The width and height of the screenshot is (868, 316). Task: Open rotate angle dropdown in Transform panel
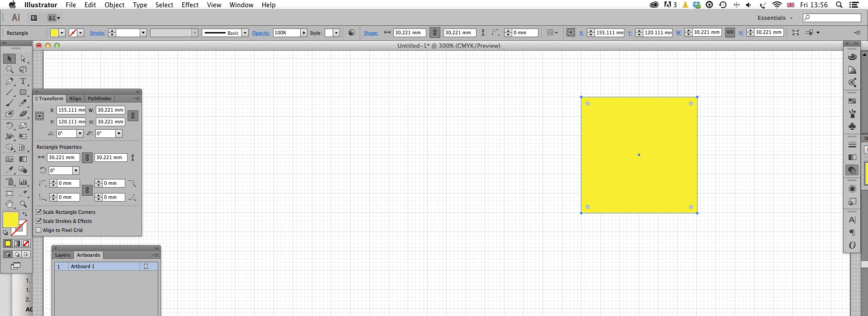coord(80,133)
